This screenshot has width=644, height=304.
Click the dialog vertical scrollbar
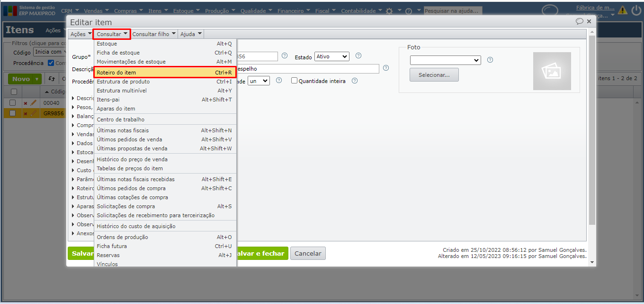591,130
